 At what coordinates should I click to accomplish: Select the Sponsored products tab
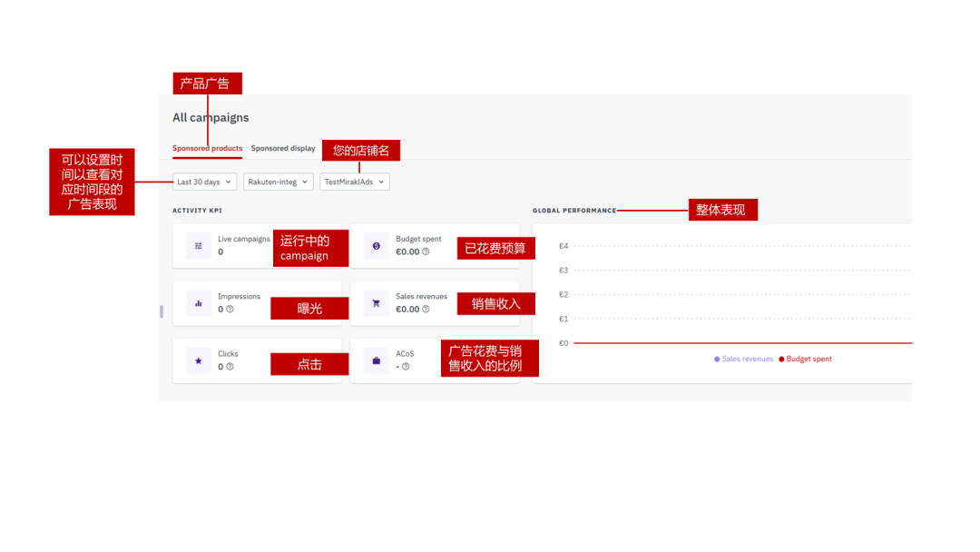pyautogui.click(x=207, y=148)
